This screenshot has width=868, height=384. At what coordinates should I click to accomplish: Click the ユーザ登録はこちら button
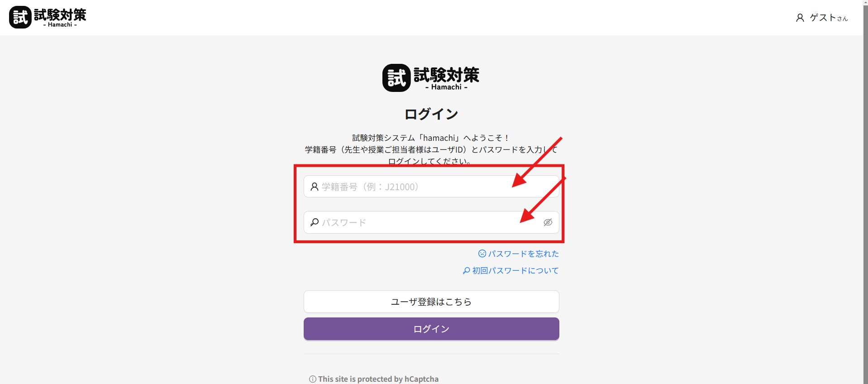(431, 302)
